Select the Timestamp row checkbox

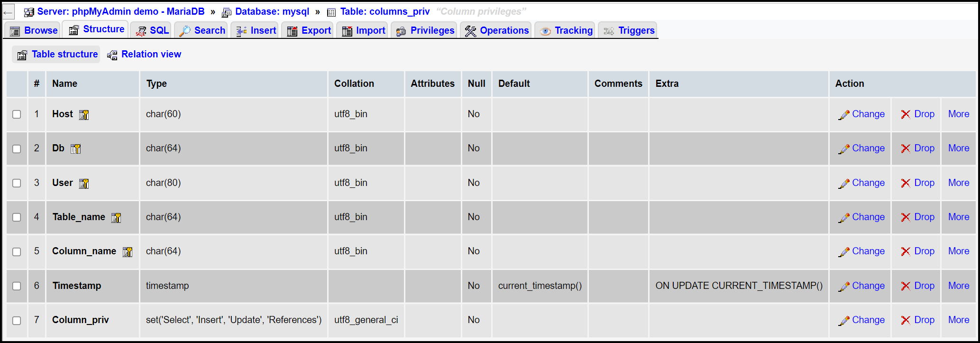click(17, 286)
